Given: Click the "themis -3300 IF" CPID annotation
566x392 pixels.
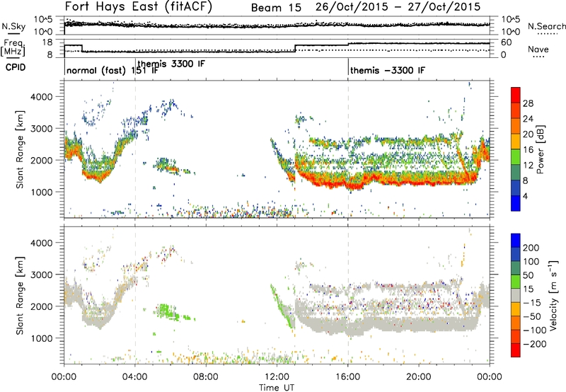Looking at the screenshot, I should click(388, 70).
